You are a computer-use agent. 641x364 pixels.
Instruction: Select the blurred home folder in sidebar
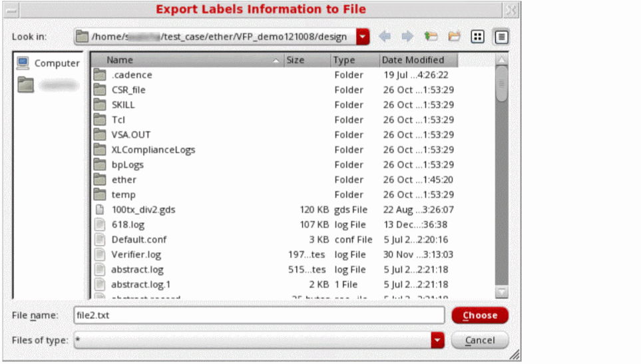point(48,85)
